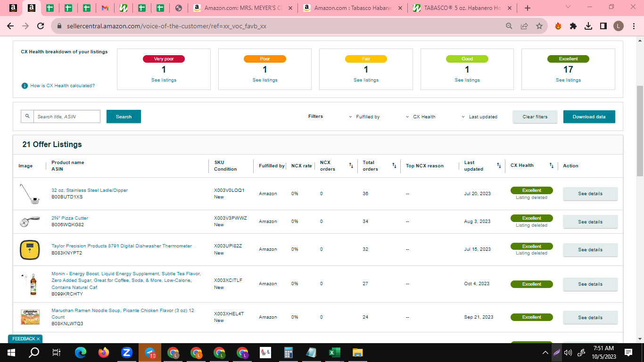The image size is (644, 362).
Task: Open Calculator from the taskbar
Action: [289, 353]
